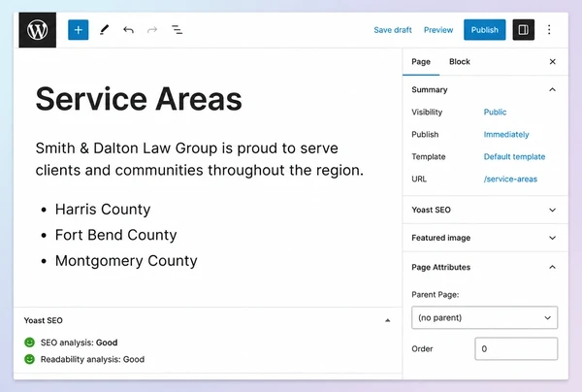Click the Parent Page: label
This screenshot has height=392, width=582.
click(x=435, y=294)
